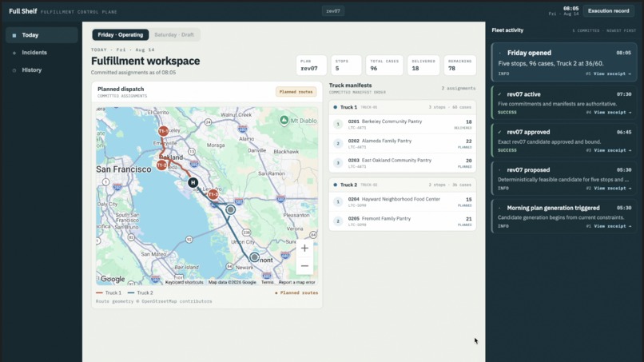The image size is (644, 362).
Task: Open the Execution record button
Action: click(608, 11)
